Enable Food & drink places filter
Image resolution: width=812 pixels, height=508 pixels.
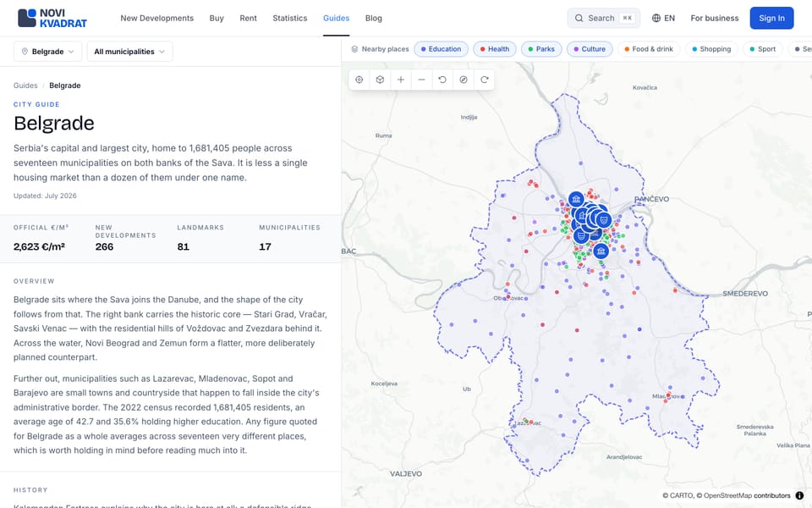point(649,49)
